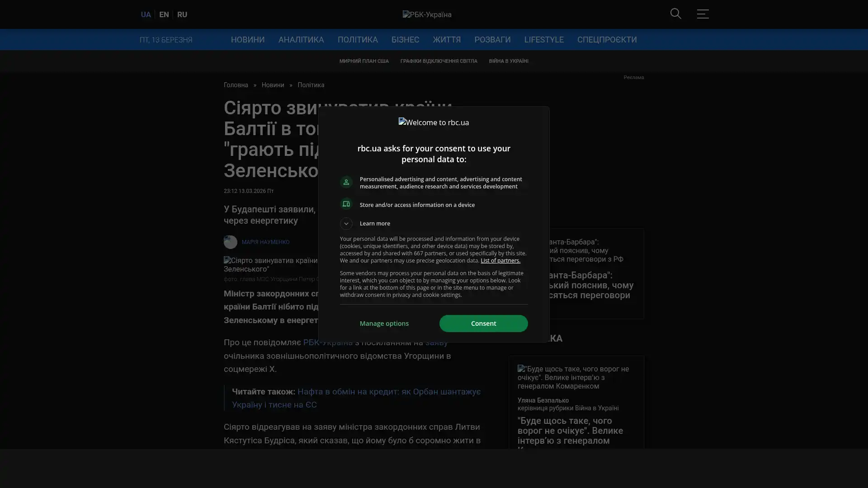The height and width of the screenshot is (488, 868).
Task: Click author Марія Науменко avatar
Action: click(x=230, y=242)
